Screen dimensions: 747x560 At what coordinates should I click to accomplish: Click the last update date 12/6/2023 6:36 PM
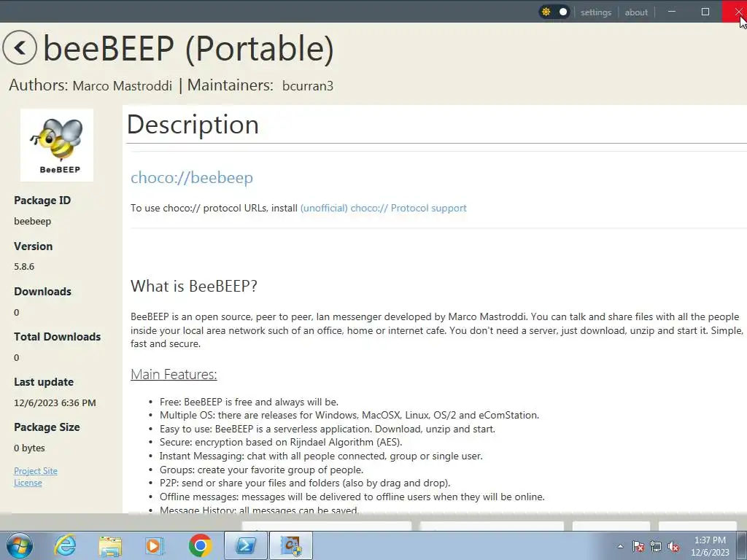pos(55,402)
